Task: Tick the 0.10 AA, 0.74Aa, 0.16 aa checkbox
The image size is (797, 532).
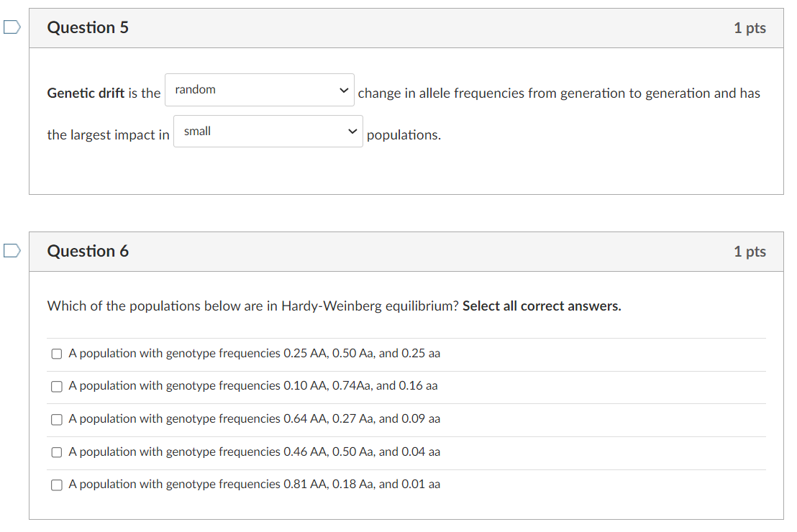Action: click(56, 386)
